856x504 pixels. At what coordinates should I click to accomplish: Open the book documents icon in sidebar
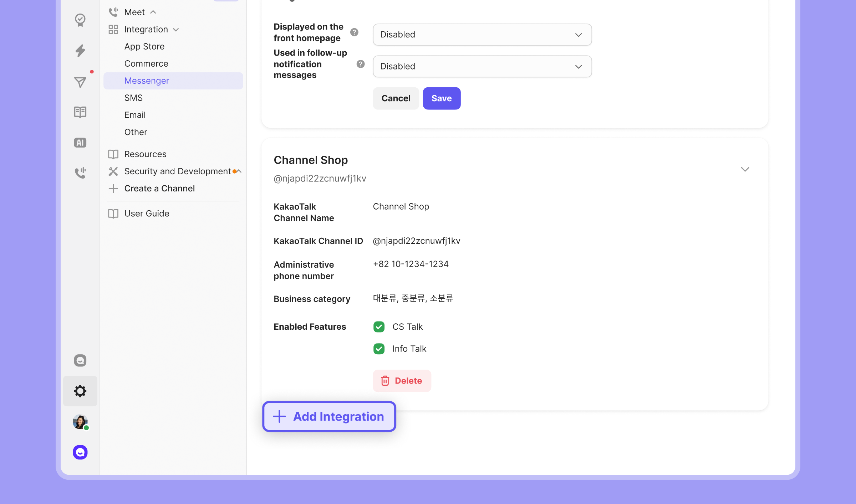coord(80,112)
